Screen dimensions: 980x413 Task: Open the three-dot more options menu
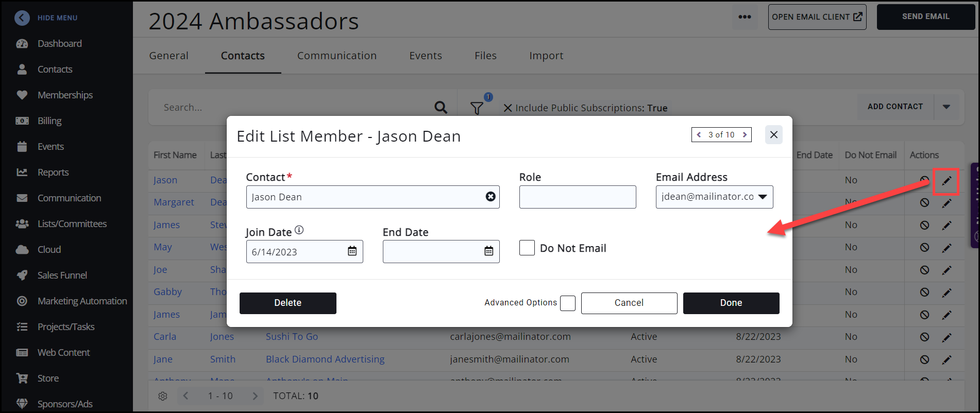click(745, 17)
